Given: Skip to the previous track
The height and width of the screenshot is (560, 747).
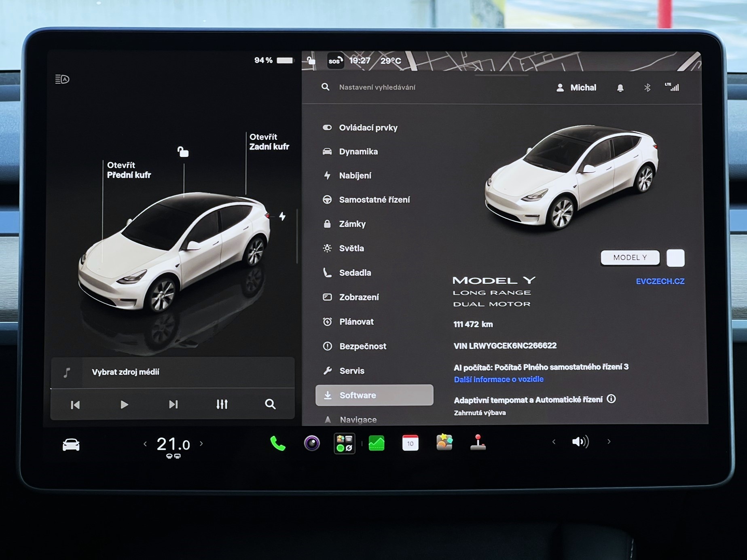Looking at the screenshot, I should pyautogui.click(x=75, y=405).
